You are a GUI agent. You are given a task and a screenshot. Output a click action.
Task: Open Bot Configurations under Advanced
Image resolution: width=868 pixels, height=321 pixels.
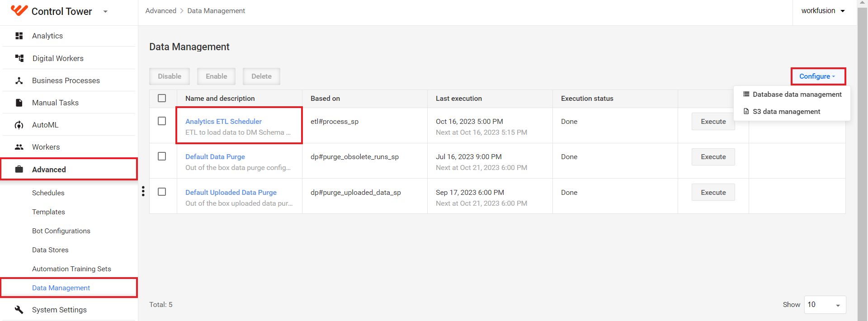point(61,231)
